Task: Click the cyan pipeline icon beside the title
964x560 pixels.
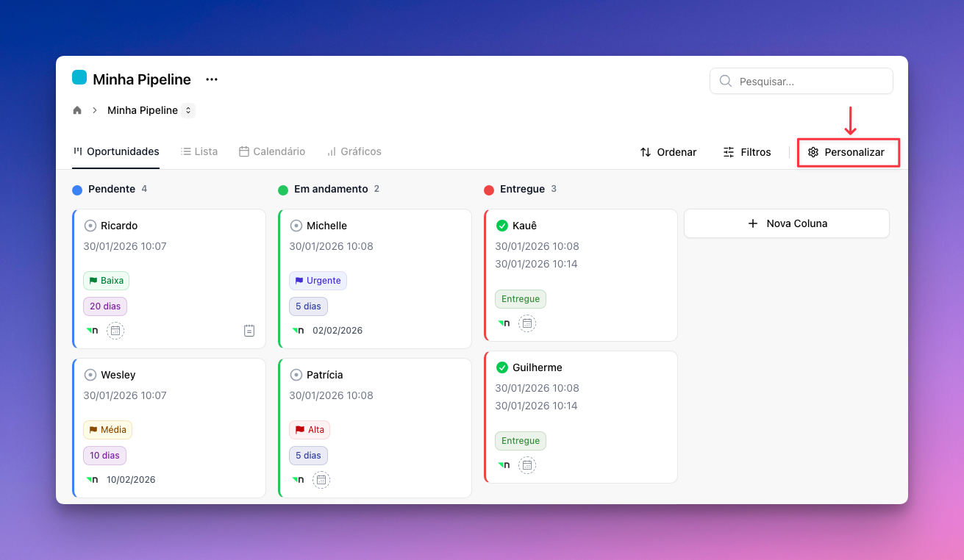Action: (79, 78)
